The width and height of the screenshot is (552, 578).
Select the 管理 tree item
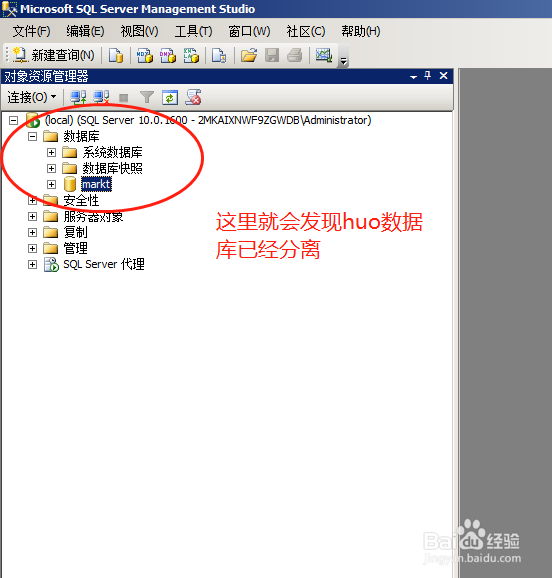coord(75,248)
